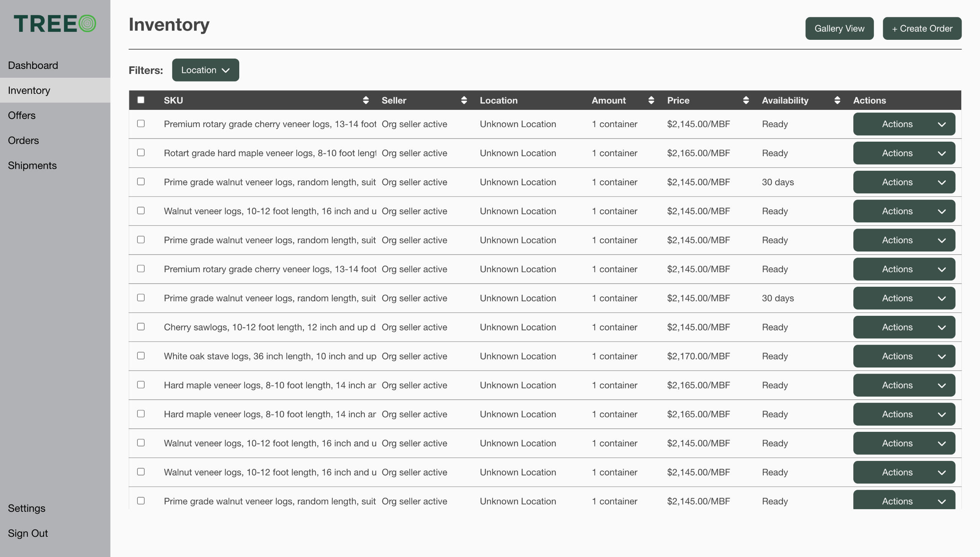This screenshot has width=980, height=557.
Task: Open Settings from the sidebar
Action: coord(26,508)
